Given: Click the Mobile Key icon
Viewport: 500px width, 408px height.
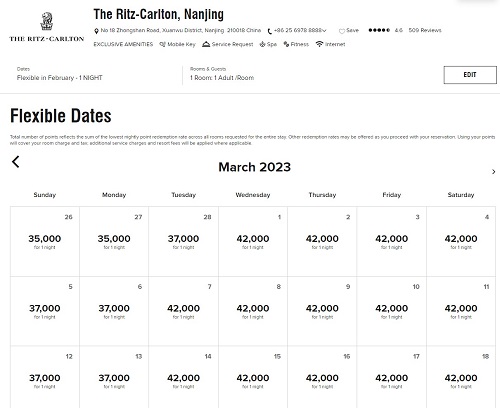Looking at the screenshot, I should coord(163,44).
